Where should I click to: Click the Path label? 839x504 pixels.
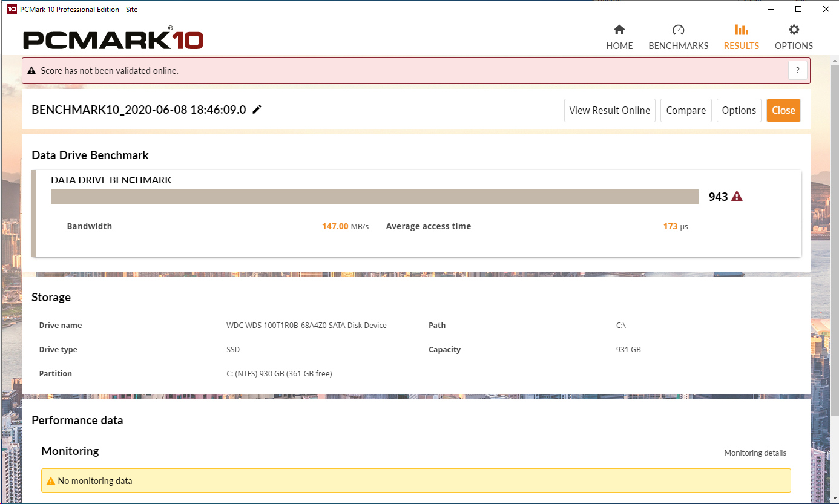tap(437, 325)
